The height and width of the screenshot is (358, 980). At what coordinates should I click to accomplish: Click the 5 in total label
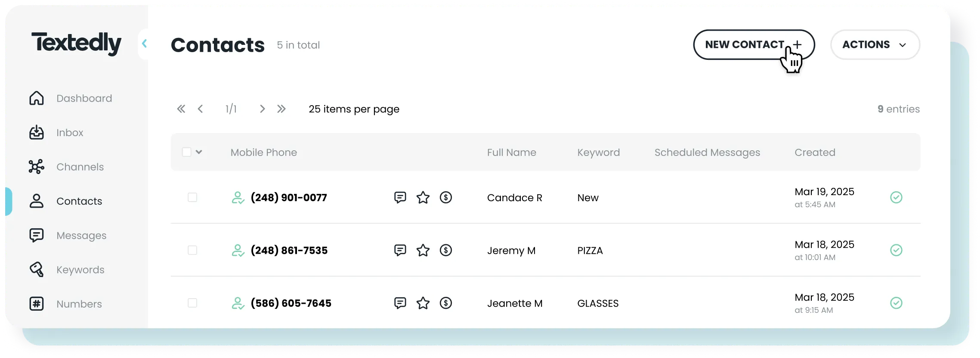(298, 45)
